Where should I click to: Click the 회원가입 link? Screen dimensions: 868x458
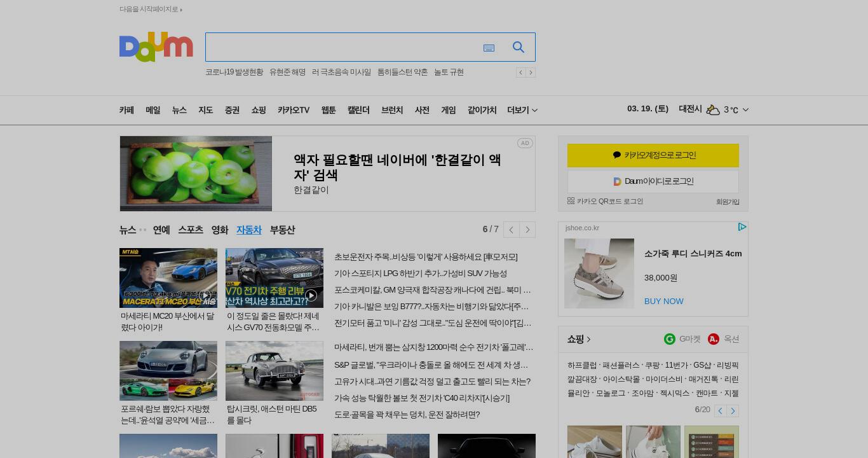click(728, 202)
